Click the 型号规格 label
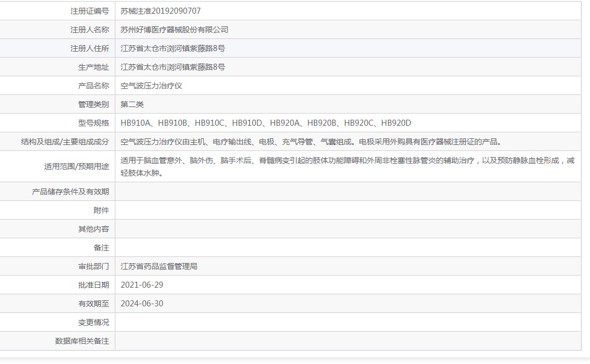The width and height of the screenshot is (590, 364). tap(94, 123)
